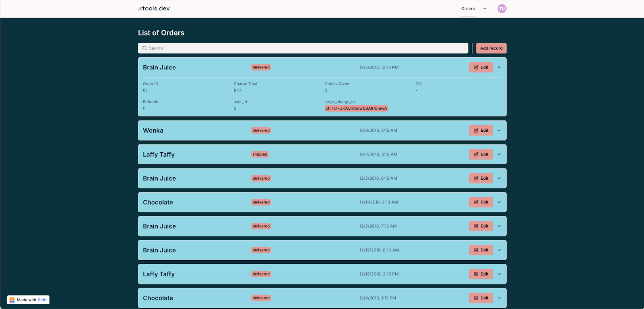Click the Wonka order title
Screen dimensions: 644x309
point(153,131)
